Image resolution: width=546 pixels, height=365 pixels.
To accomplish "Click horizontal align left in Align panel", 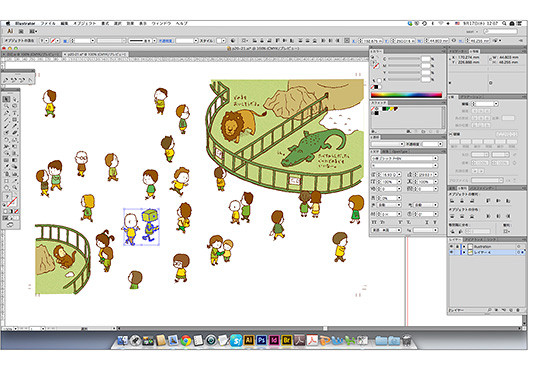I will tap(452, 201).
